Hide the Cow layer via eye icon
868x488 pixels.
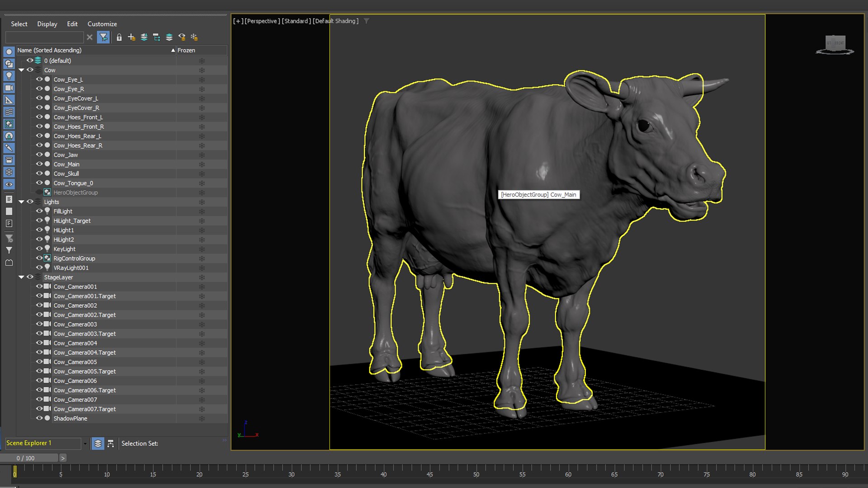pyautogui.click(x=30, y=70)
